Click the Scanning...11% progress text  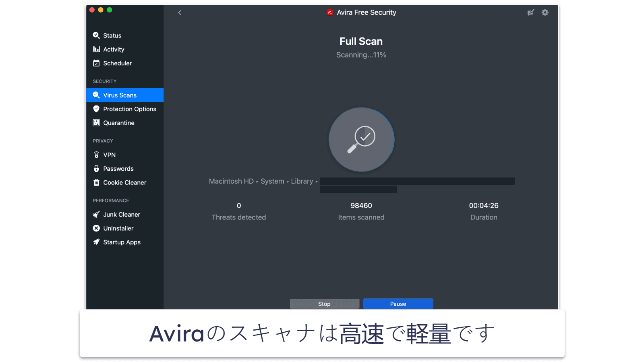tap(361, 55)
